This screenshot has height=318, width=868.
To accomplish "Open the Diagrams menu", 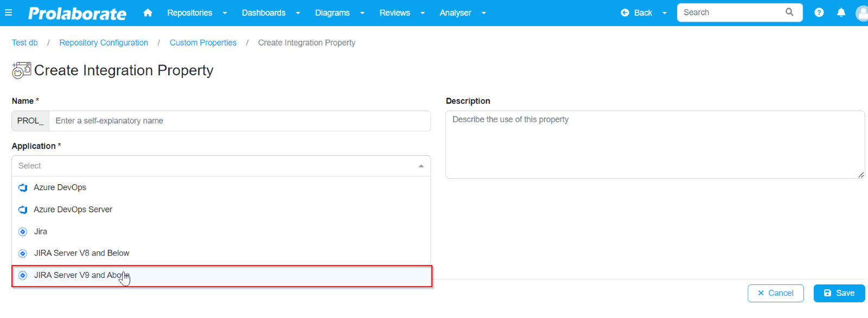I will tap(332, 12).
